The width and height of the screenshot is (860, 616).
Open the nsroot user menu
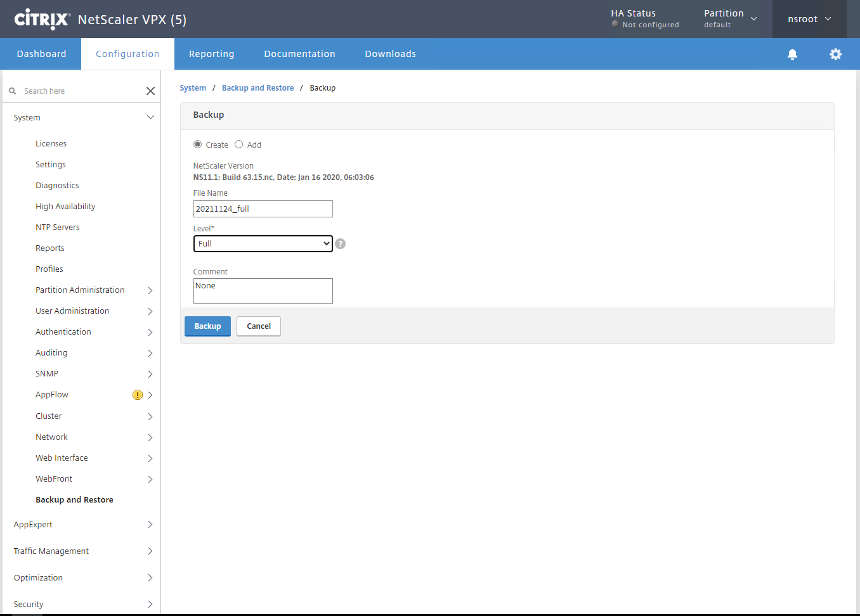pos(809,19)
